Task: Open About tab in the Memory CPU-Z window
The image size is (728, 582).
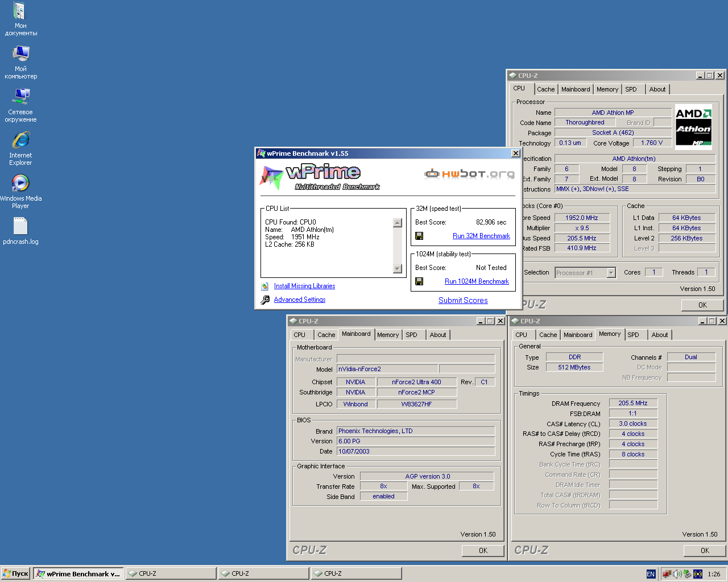Action: [660, 335]
